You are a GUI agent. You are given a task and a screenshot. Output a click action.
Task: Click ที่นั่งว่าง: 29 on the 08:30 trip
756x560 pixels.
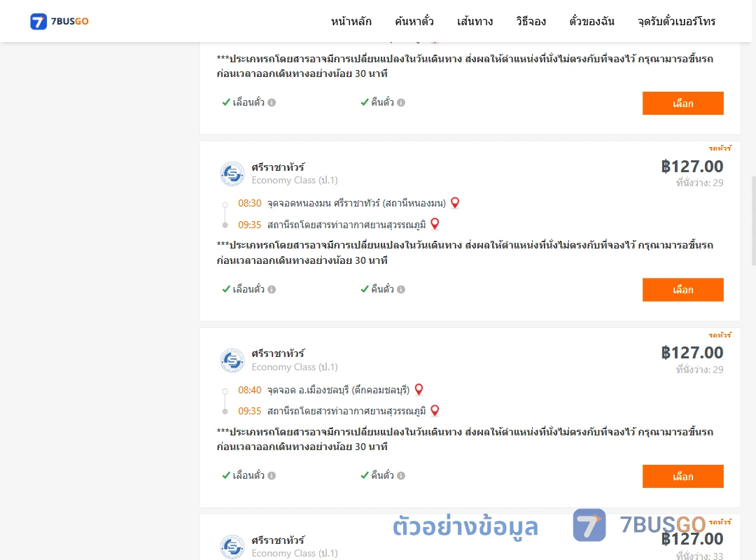[699, 183]
